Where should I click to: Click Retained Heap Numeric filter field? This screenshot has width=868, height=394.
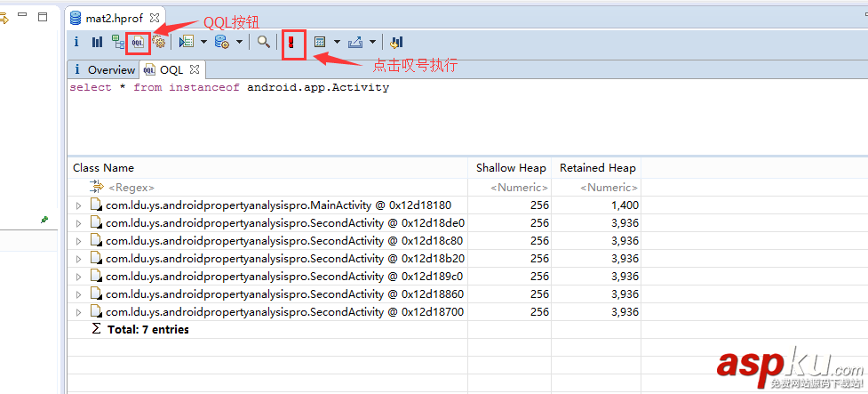pyautogui.click(x=597, y=188)
